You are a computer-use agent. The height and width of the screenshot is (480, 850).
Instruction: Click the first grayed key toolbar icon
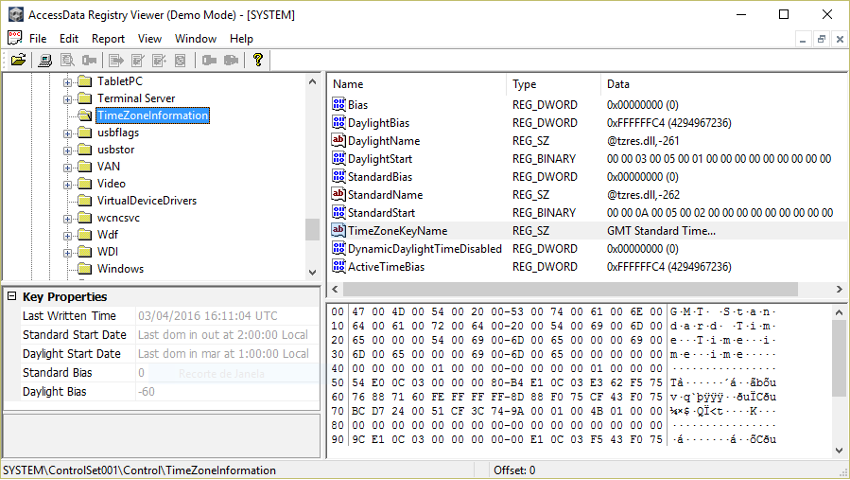coord(89,60)
